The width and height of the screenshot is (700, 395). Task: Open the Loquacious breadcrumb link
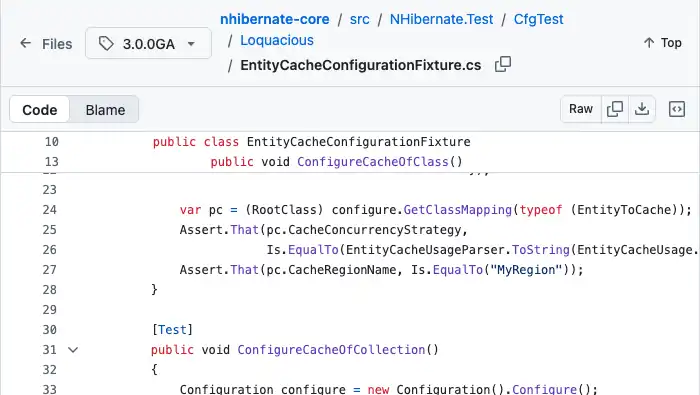pos(277,40)
